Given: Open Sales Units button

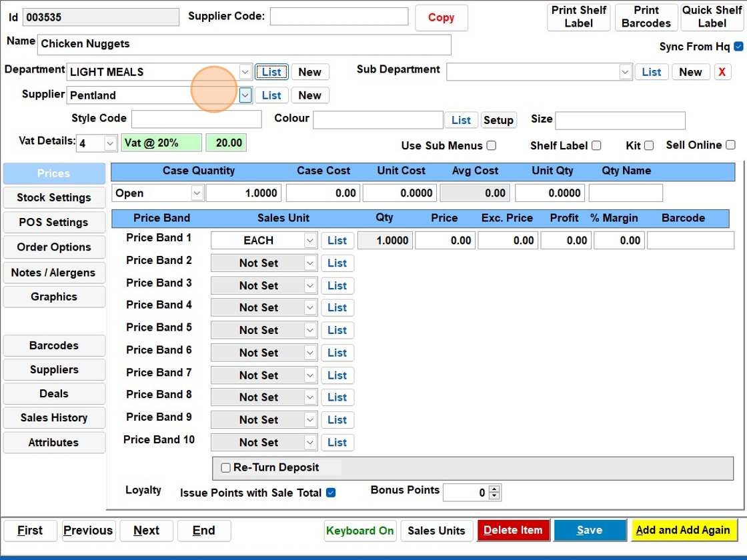Looking at the screenshot, I should [x=436, y=531].
